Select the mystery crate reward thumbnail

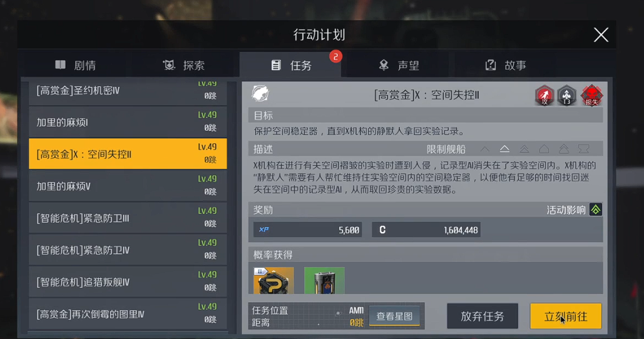(x=273, y=280)
